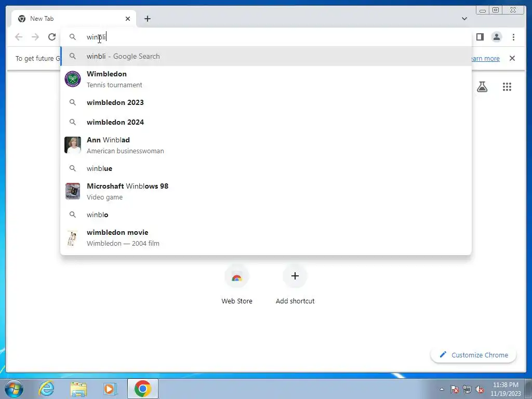532x399 pixels.
Task: Open the Web Store shortcut
Action: pyautogui.click(x=237, y=284)
